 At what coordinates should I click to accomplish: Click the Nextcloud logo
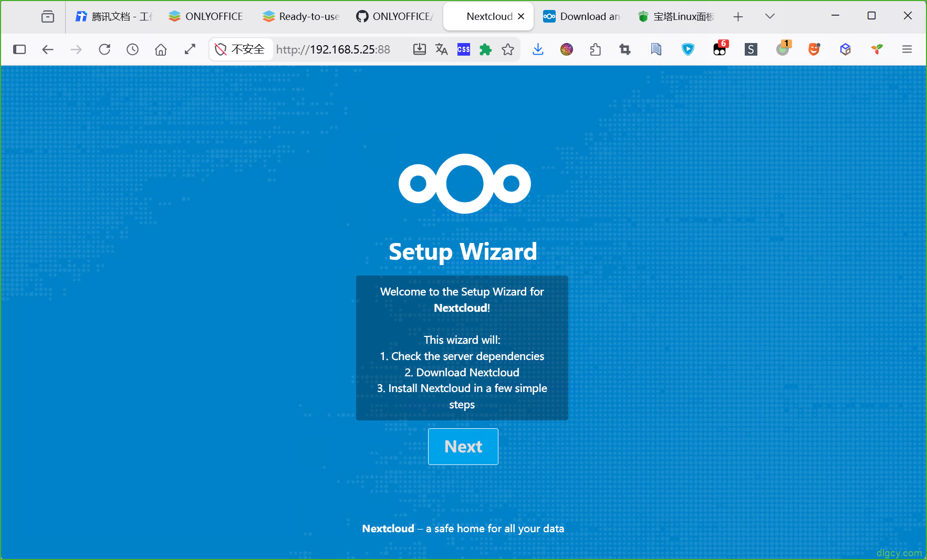(464, 184)
